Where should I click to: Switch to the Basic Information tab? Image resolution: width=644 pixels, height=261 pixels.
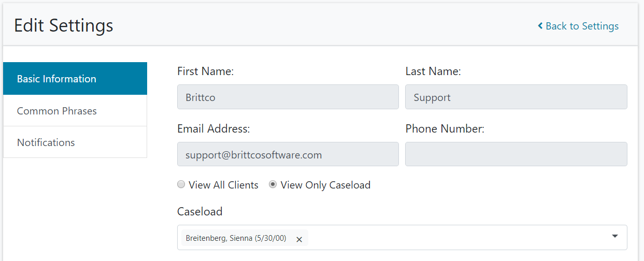[75, 79]
